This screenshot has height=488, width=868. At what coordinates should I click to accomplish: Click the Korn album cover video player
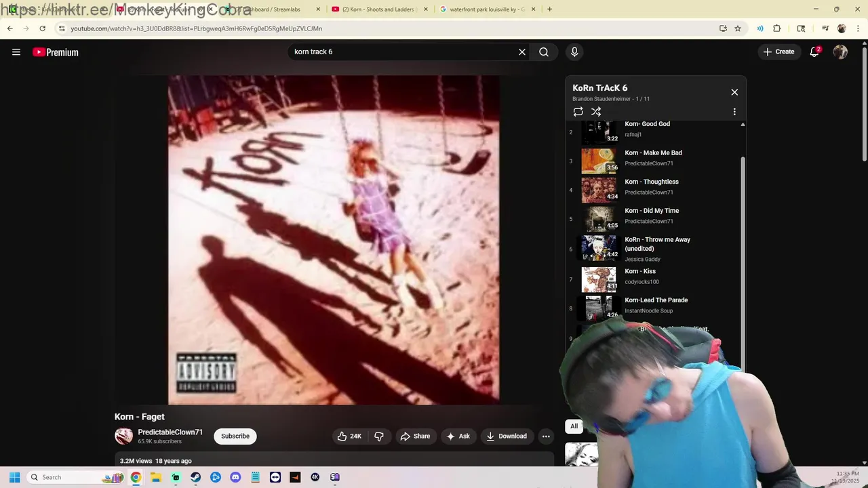334,240
